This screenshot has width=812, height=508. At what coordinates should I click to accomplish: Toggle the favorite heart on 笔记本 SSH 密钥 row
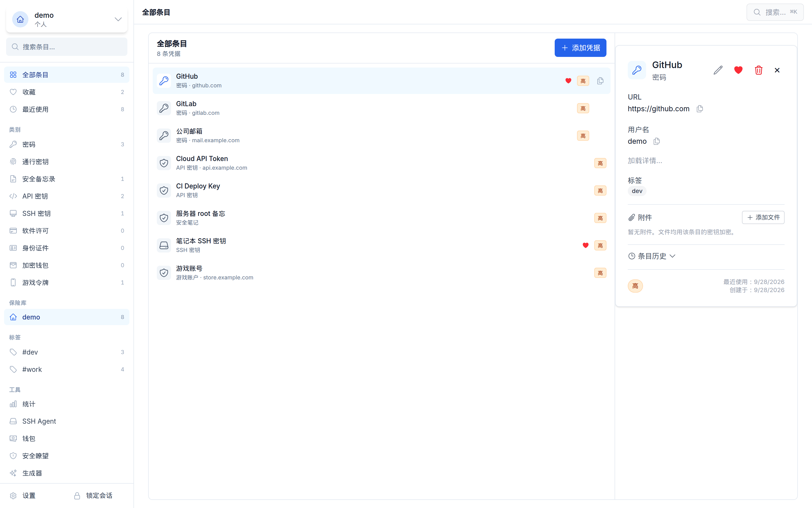point(585,245)
